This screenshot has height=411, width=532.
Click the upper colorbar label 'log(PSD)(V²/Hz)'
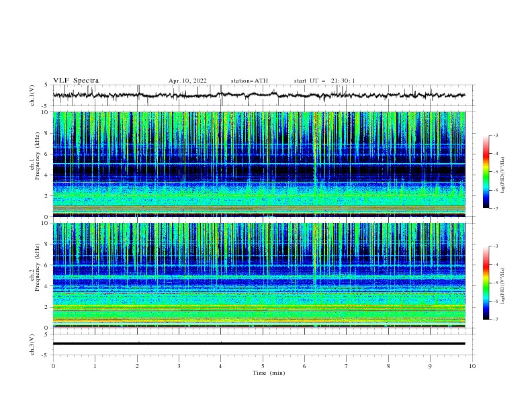pyautogui.click(x=503, y=175)
